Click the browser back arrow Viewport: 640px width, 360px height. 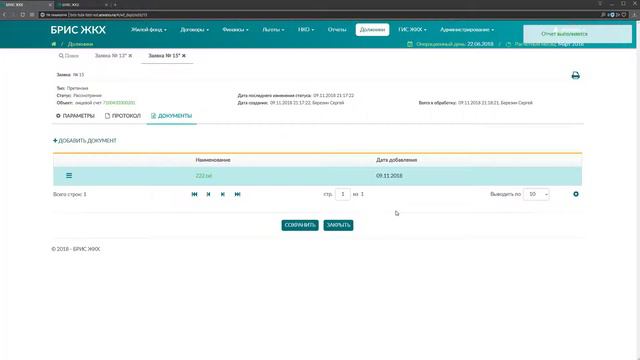click(x=4, y=14)
